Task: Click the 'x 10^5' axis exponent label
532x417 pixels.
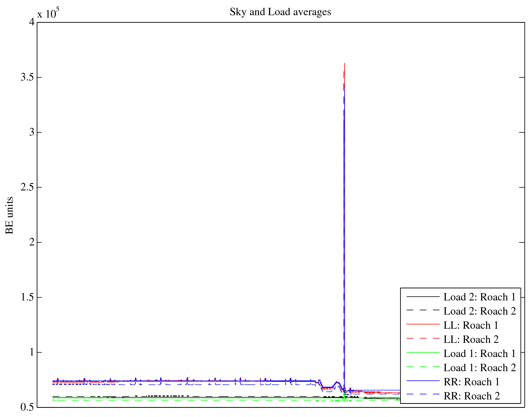Action: (48, 13)
